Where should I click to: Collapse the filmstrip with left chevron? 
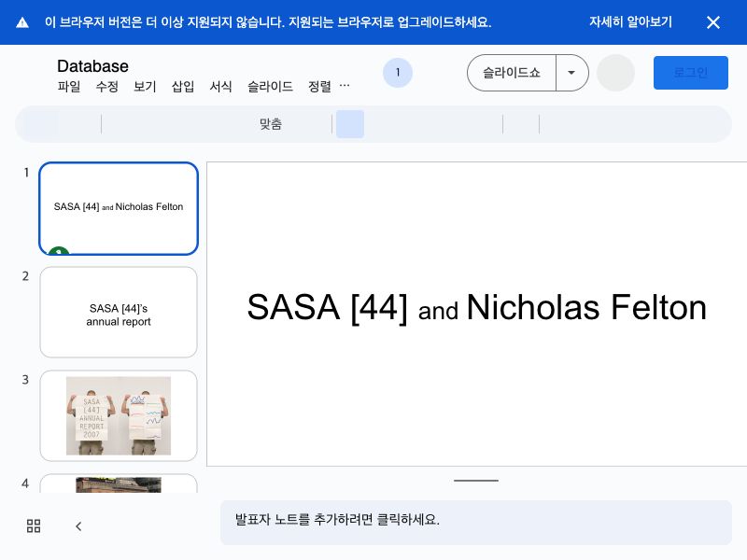click(78, 526)
